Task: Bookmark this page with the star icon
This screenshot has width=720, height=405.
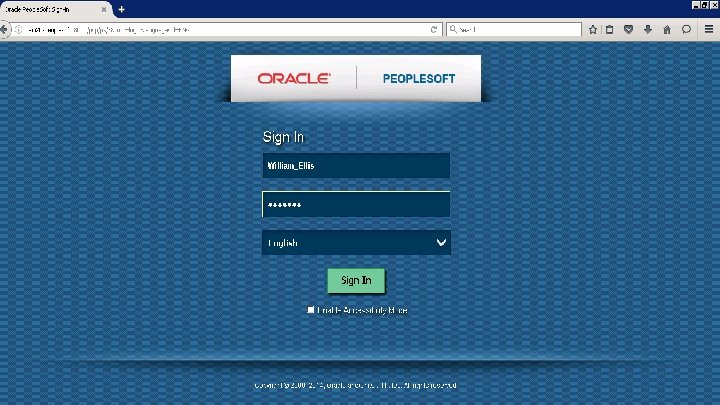Action: click(x=593, y=29)
